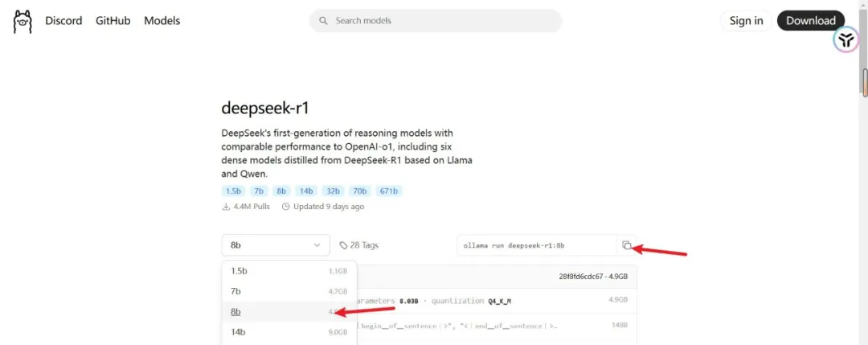Copy the ollama run command
The width and height of the screenshot is (868, 345).
click(x=627, y=245)
